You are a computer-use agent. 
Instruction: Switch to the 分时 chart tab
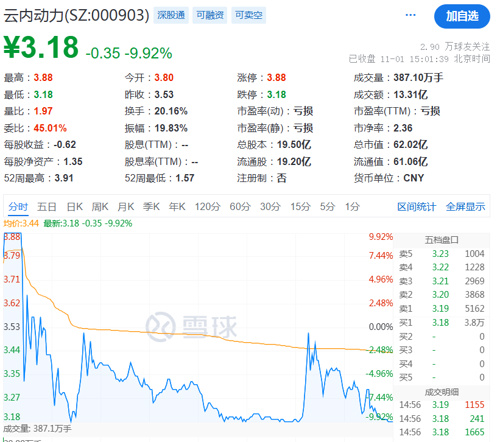pos(18,207)
